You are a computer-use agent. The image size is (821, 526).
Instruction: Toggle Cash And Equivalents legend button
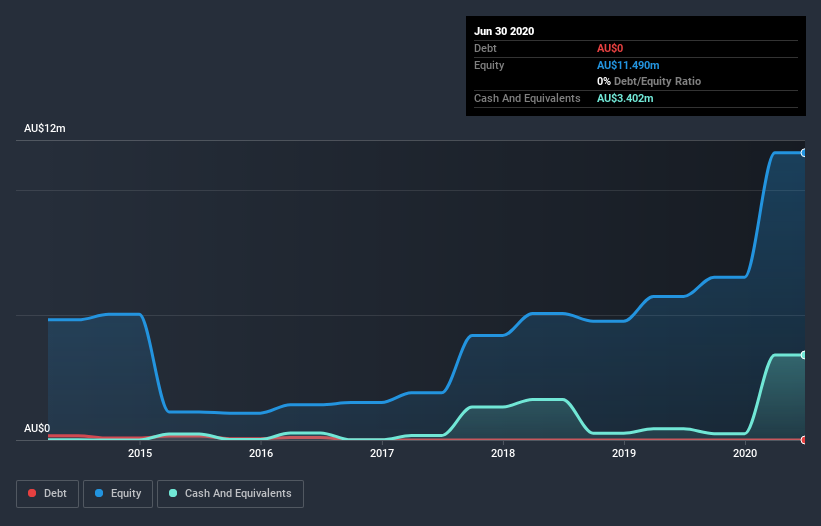tap(230, 494)
